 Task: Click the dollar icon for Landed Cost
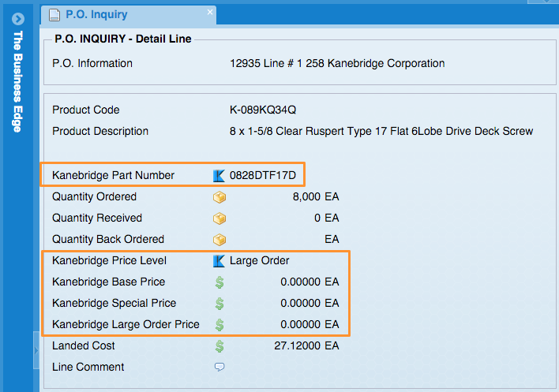coord(219,346)
